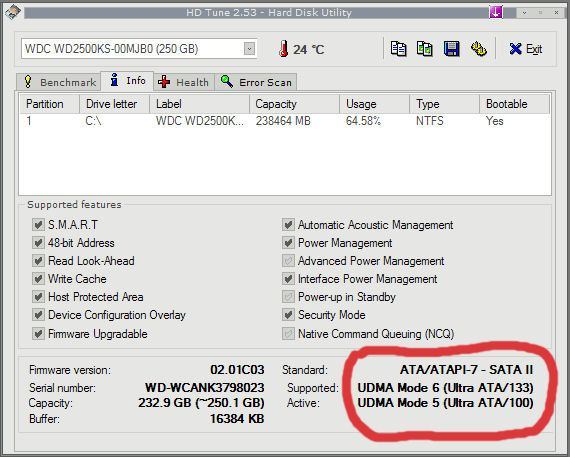Toggle the Host Protected Area checkbox
Viewport: 570px width, 457px height.
click(38, 297)
